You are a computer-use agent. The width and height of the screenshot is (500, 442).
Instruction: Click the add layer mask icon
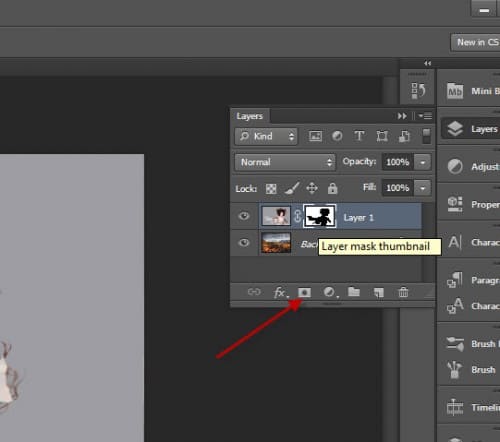[x=304, y=293]
